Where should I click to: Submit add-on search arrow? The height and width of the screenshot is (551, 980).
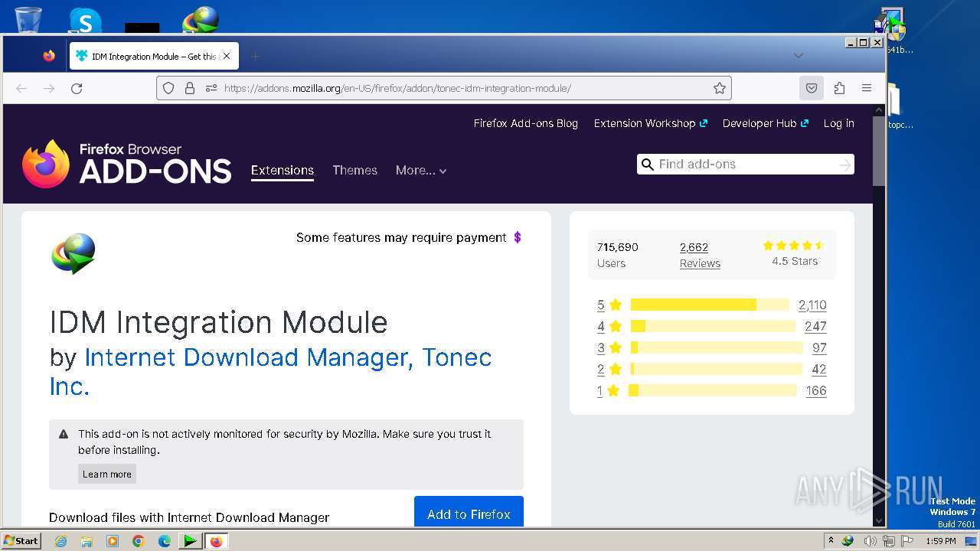[844, 165]
